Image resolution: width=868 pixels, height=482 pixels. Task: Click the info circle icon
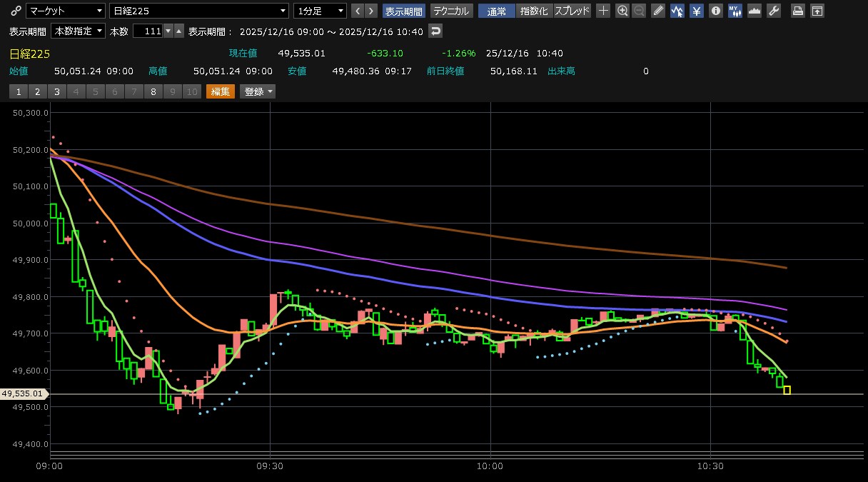[x=716, y=11]
